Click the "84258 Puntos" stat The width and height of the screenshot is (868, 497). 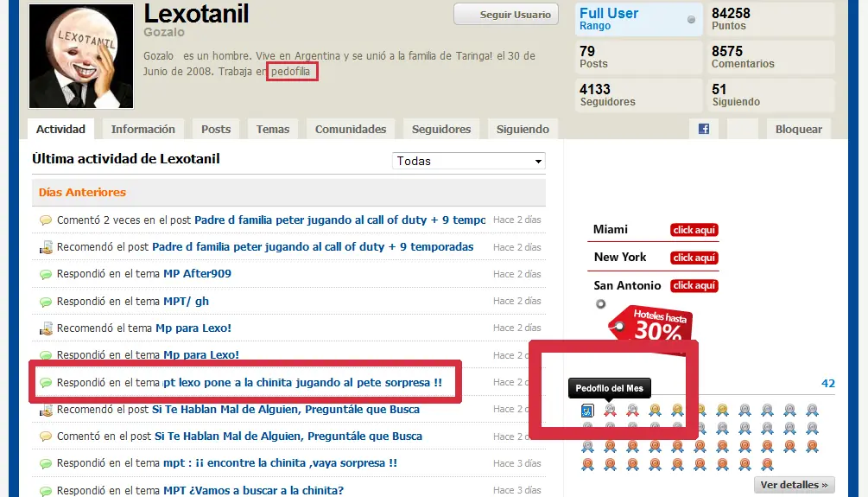[x=770, y=19]
